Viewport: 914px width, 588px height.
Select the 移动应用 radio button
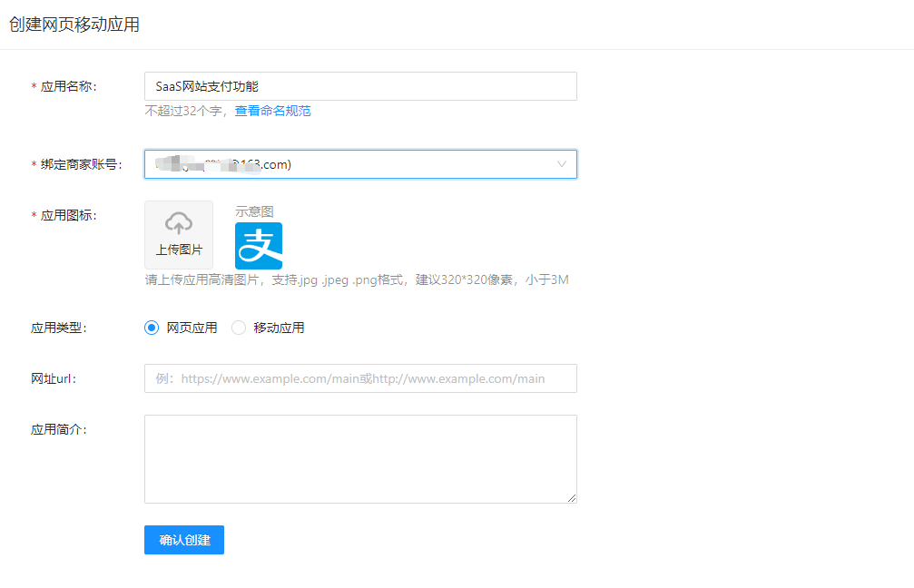tap(239, 328)
